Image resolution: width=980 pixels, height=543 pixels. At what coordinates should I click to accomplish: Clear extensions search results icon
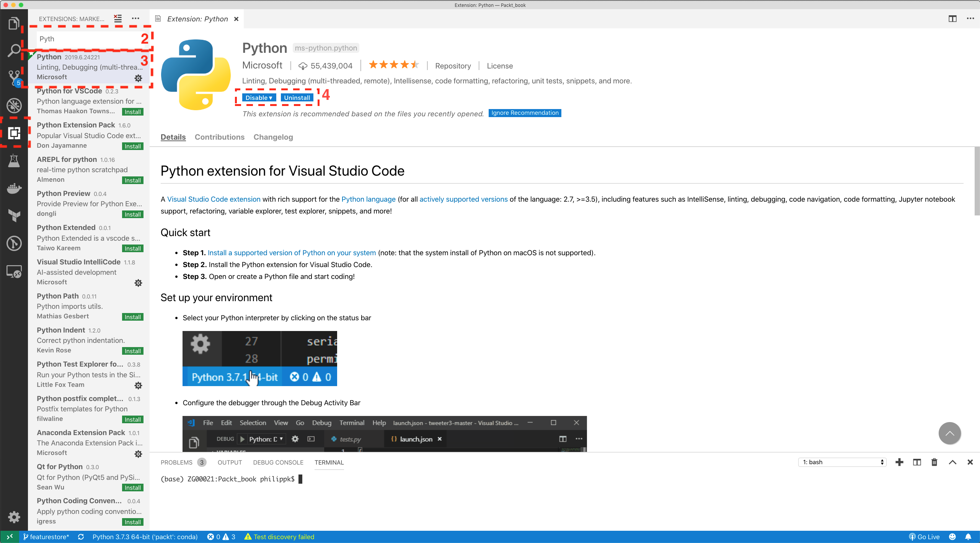click(118, 18)
